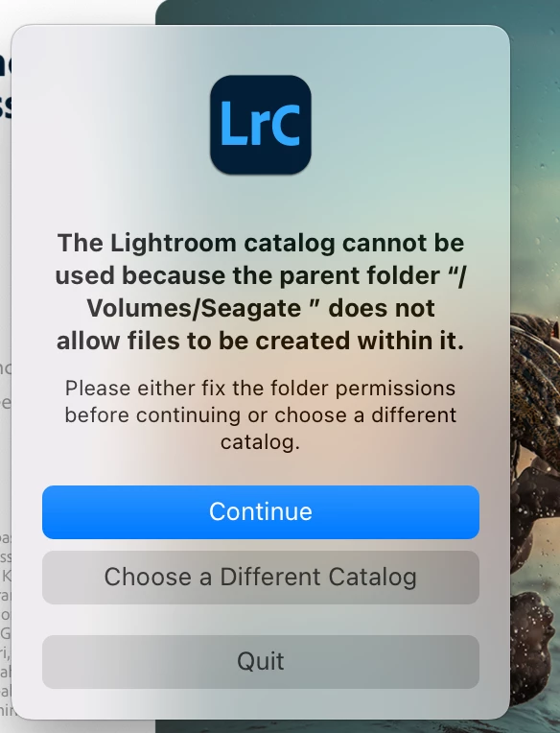This screenshot has width=560, height=733.
Task: Select Choose a Different Catalog
Action: (x=261, y=578)
